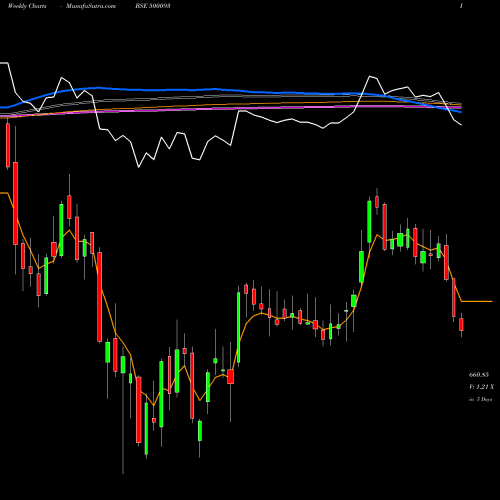
Task: Click the BSE 506093 symbol text
Action: pos(153,6)
